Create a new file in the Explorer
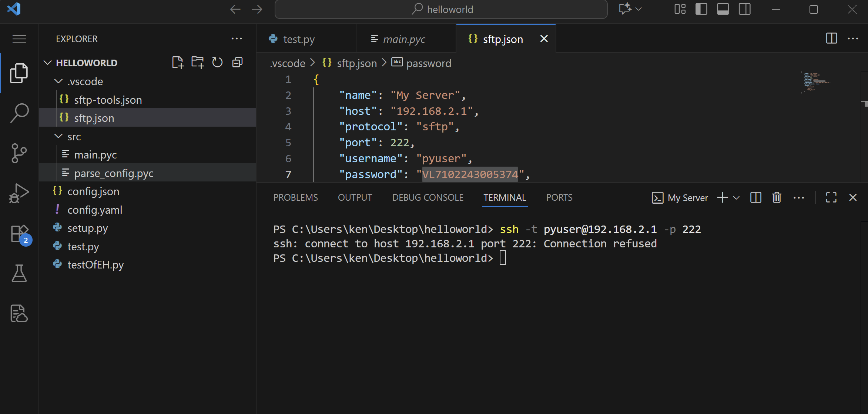This screenshot has width=868, height=414. [178, 62]
